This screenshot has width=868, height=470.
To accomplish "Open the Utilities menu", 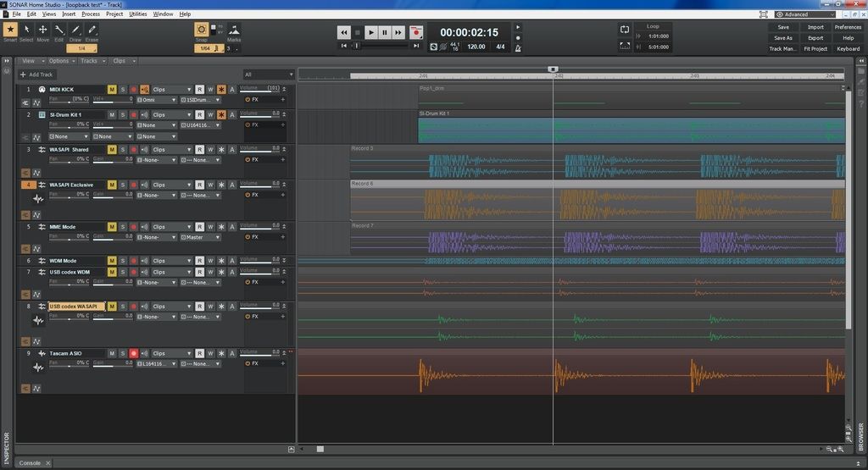I will point(137,14).
